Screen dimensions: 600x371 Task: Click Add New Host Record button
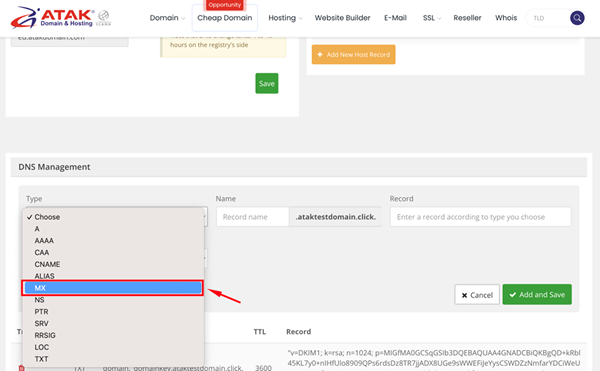tap(354, 55)
